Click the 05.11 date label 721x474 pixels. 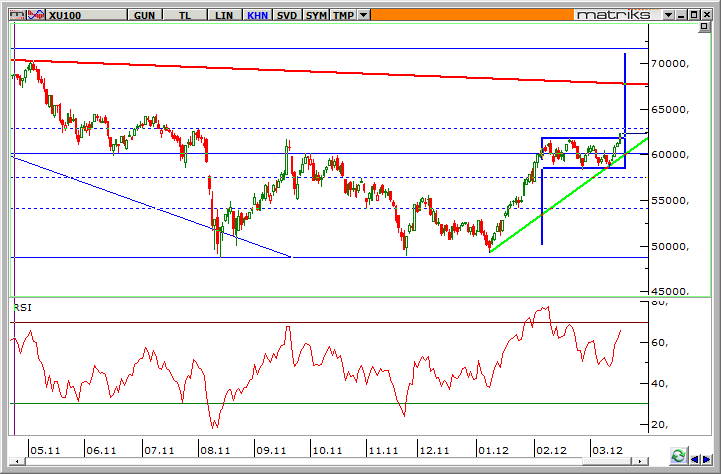click(x=45, y=450)
